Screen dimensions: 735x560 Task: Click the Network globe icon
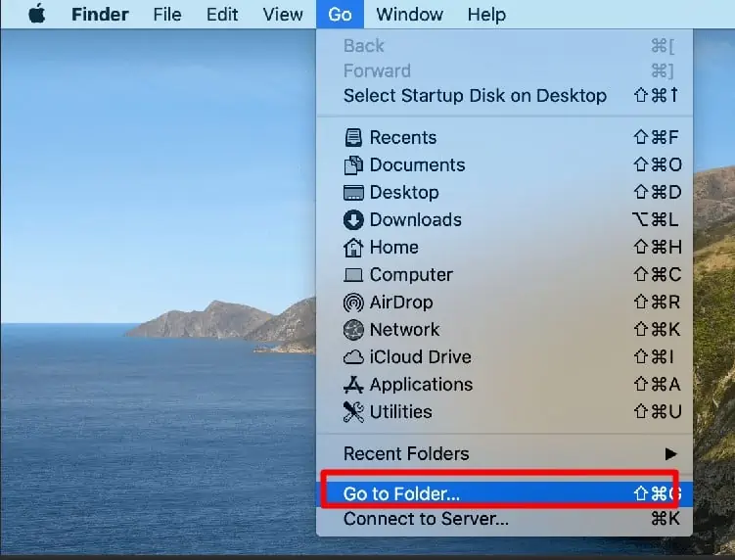[353, 330]
